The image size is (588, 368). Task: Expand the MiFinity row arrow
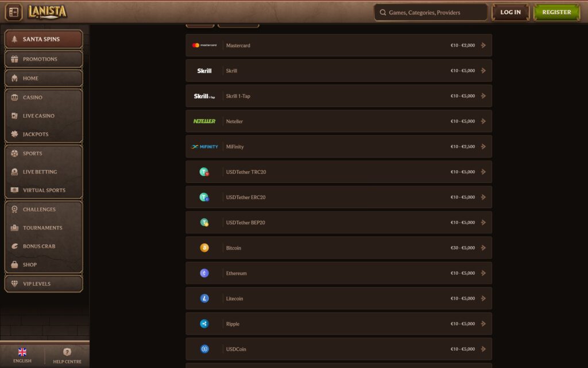pyautogui.click(x=483, y=147)
